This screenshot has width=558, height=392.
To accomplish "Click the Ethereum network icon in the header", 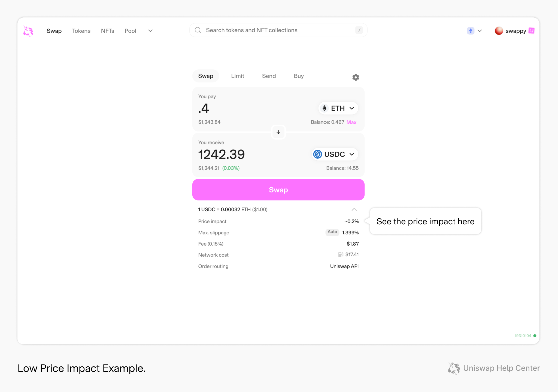I will point(470,31).
